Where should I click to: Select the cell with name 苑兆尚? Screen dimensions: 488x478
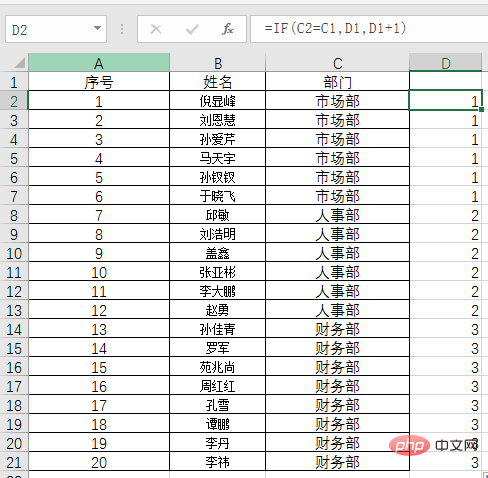pyautogui.click(x=217, y=366)
